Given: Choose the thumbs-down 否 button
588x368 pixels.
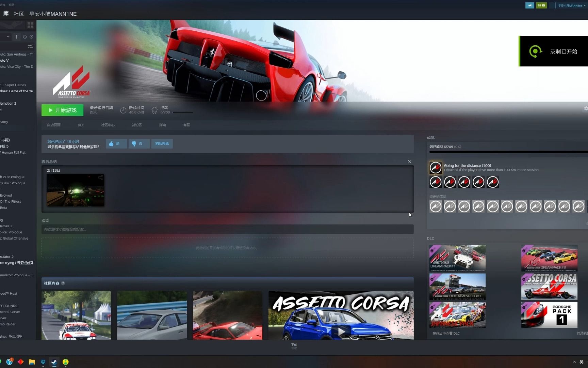Looking at the screenshot, I should pos(139,143).
